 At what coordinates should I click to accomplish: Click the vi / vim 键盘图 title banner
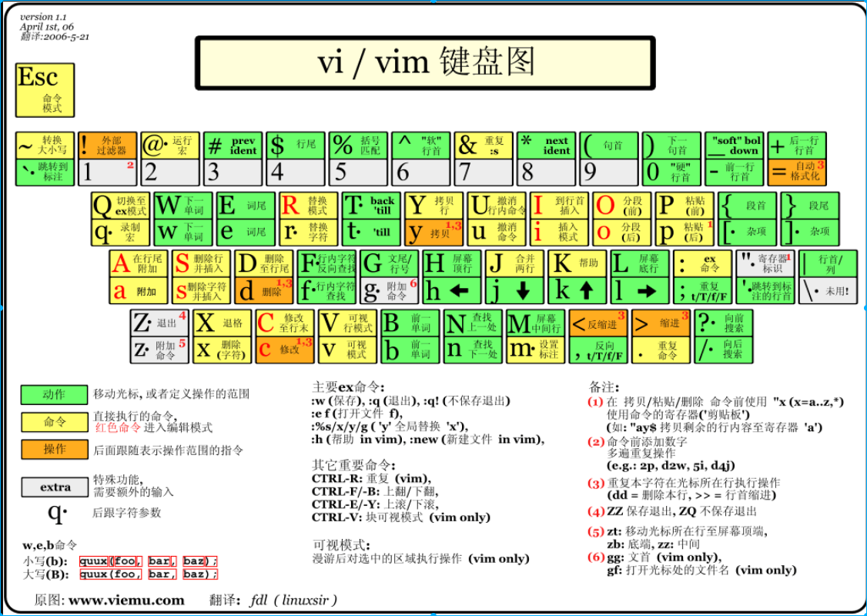pos(426,63)
